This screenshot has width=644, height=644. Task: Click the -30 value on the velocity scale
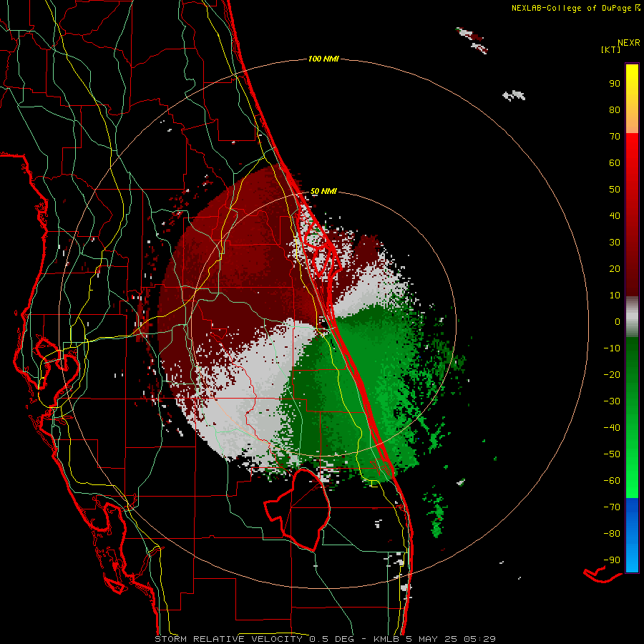pos(612,401)
